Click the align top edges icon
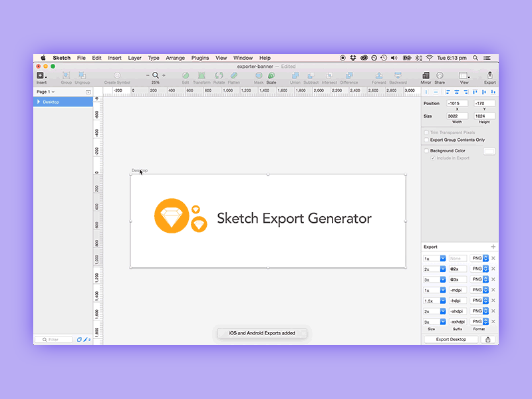 475,92
